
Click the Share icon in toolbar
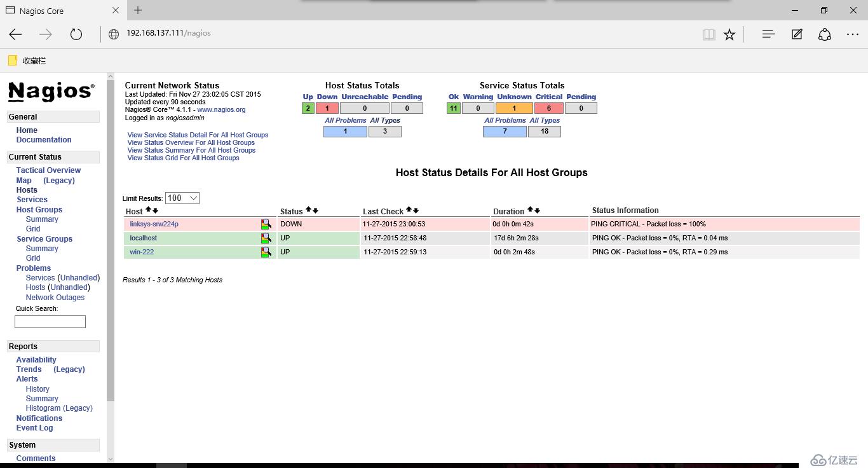(825, 34)
